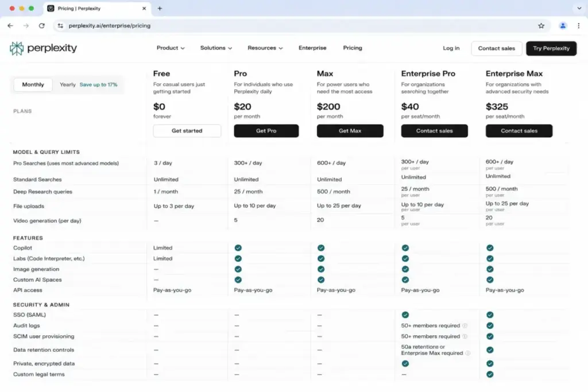Open the tab search chevron
The width and height of the screenshot is (588, 392).
579,8
